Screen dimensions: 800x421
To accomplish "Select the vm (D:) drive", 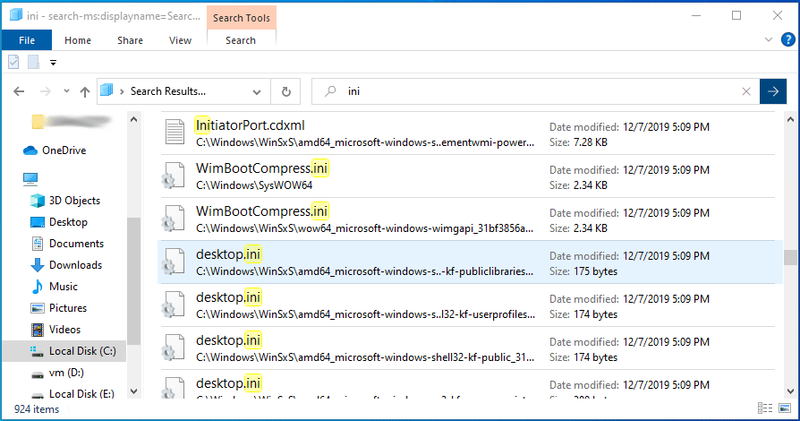I will click(66, 373).
